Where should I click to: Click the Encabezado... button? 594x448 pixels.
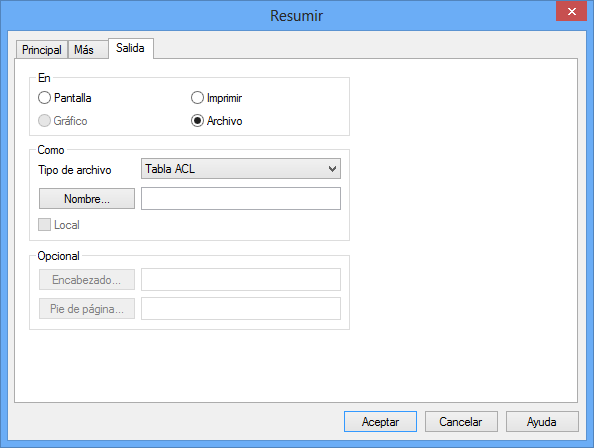(87, 279)
